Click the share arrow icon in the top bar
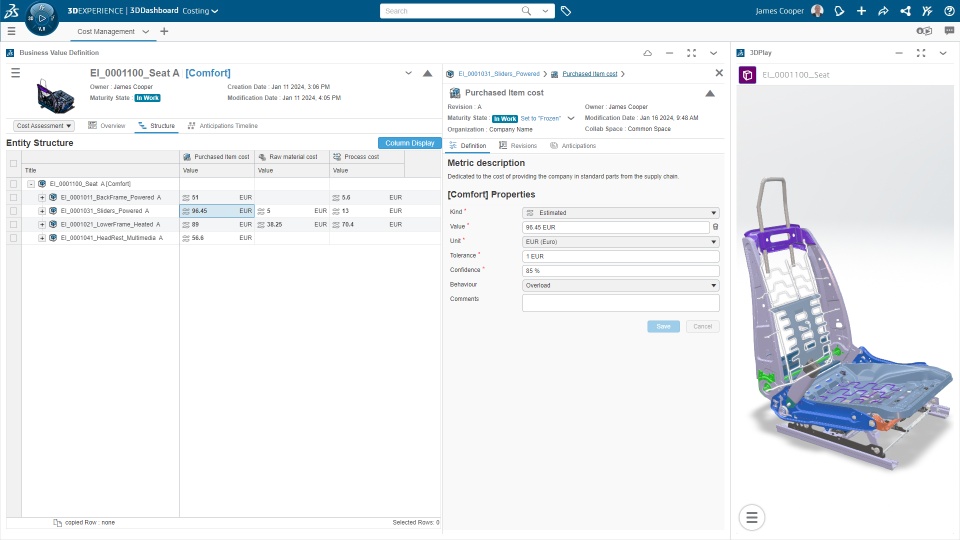 [883, 11]
